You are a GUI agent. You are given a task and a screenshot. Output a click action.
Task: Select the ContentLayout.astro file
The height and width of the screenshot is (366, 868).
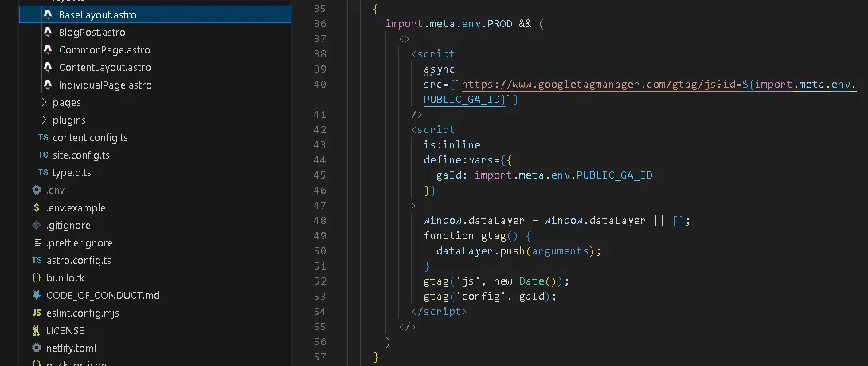click(104, 68)
